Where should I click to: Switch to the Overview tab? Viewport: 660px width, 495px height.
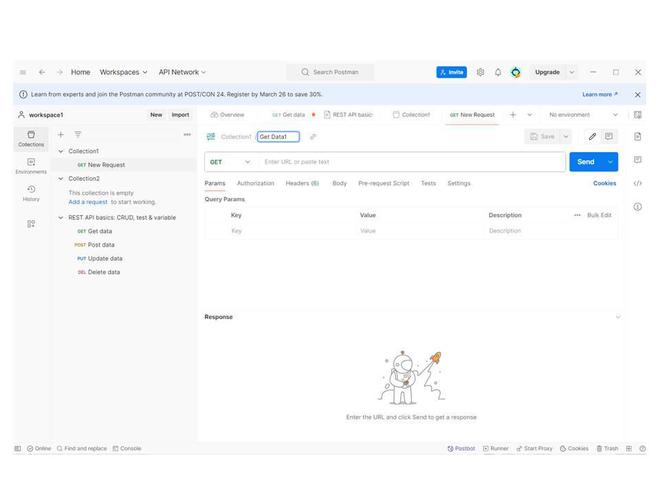click(x=227, y=115)
